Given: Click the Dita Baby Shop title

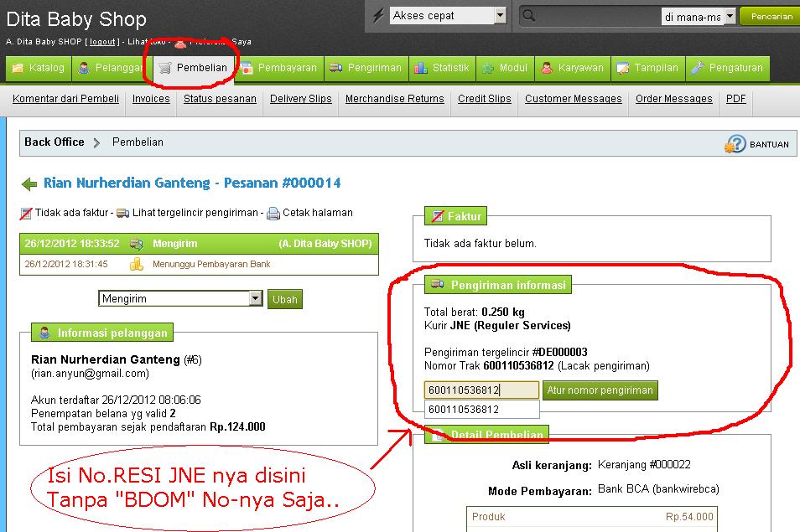Looking at the screenshot, I should pos(76,19).
